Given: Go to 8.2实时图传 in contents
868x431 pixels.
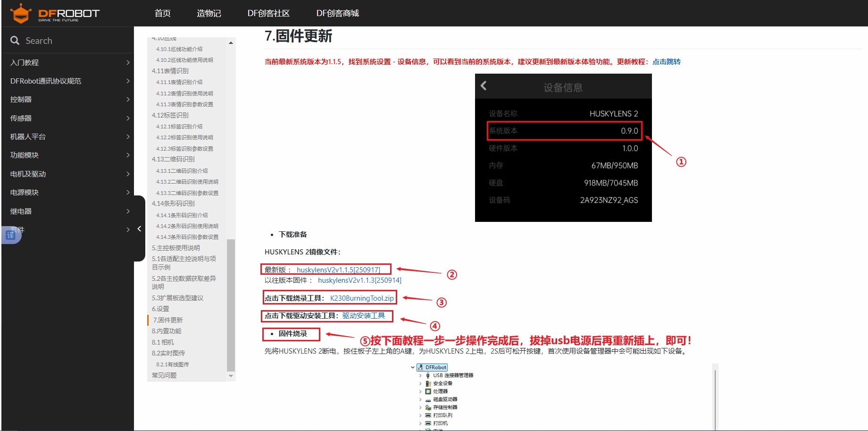Looking at the screenshot, I should 168,353.
